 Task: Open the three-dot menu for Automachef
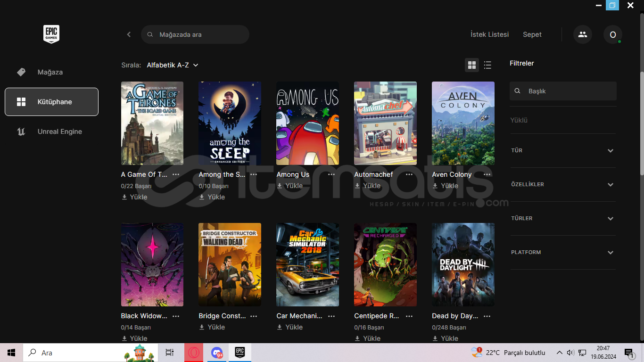click(x=409, y=174)
